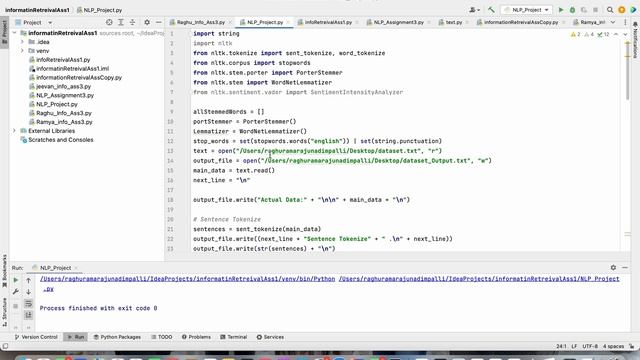This screenshot has height=360, width=640.
Task: Select Scratches and Consoles in project tree
Action: click(x=60, y=140)
